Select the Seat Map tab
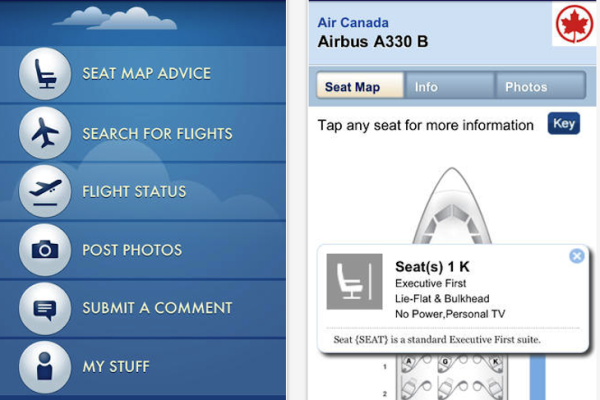Image resolution: width=600 pixels, height=400 pixels. 360,86
